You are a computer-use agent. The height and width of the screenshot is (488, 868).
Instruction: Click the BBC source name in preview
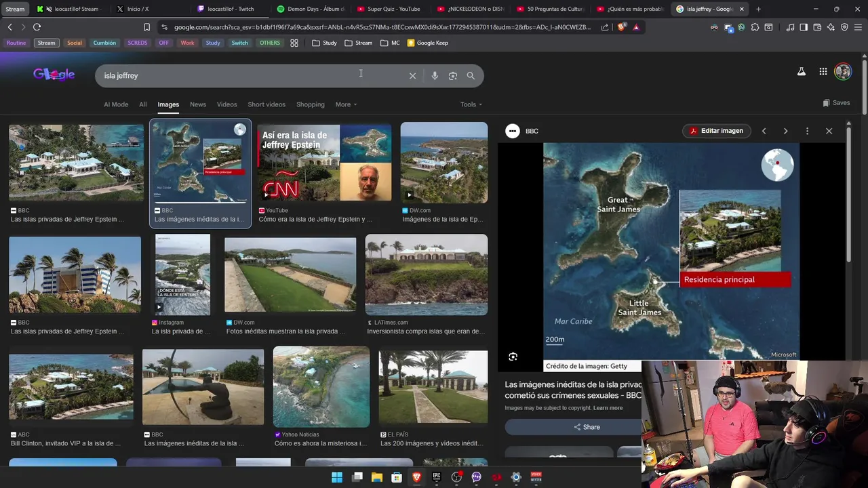(x=532, y=131)
